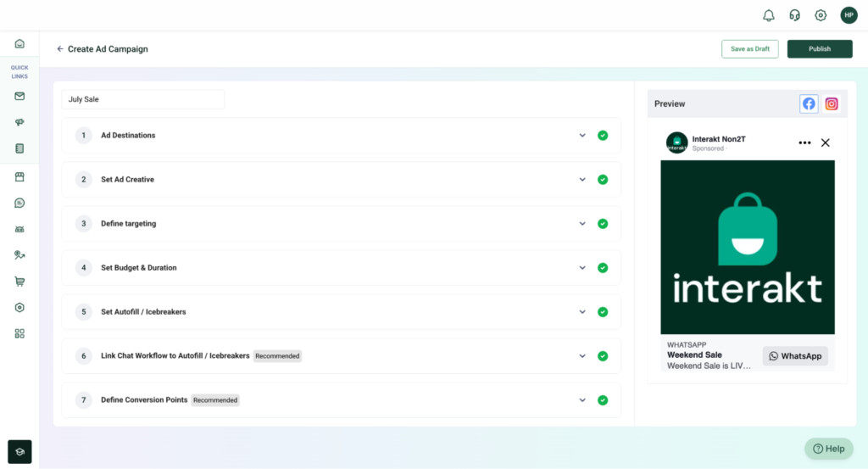Click green check for Link Chat Workflow

603,356
